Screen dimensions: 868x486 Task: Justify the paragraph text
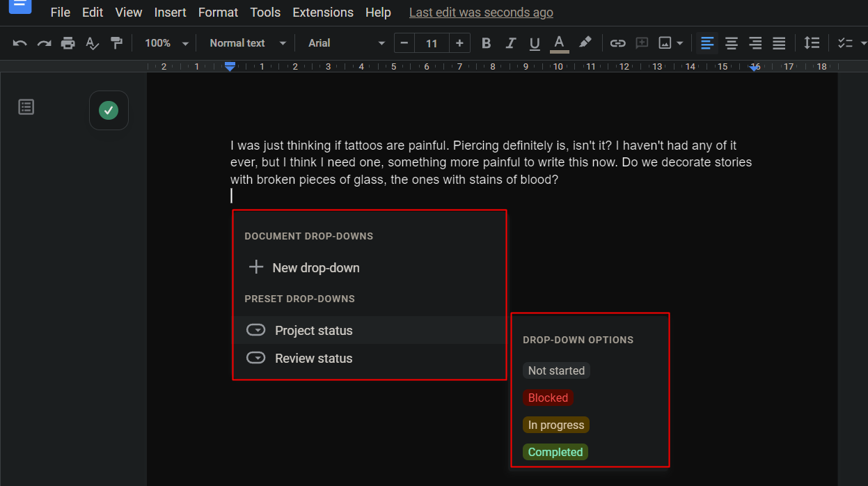click(x=779, y=43)
